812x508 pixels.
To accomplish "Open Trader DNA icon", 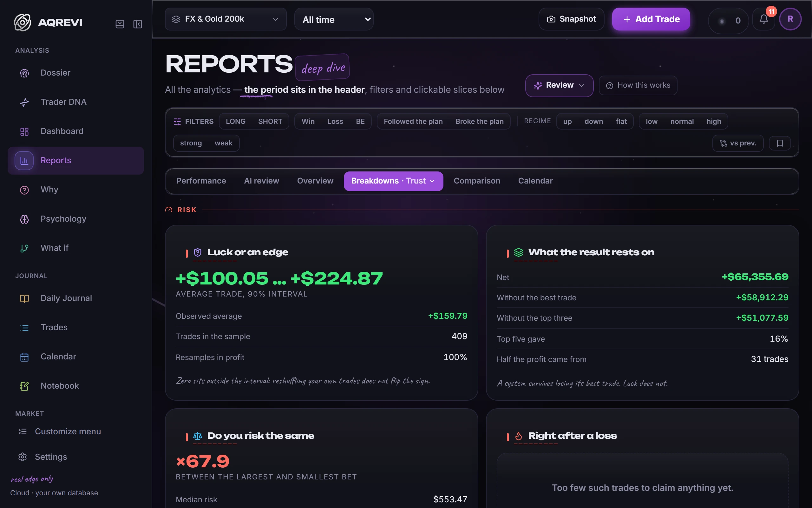I will (x=24, y=102).
